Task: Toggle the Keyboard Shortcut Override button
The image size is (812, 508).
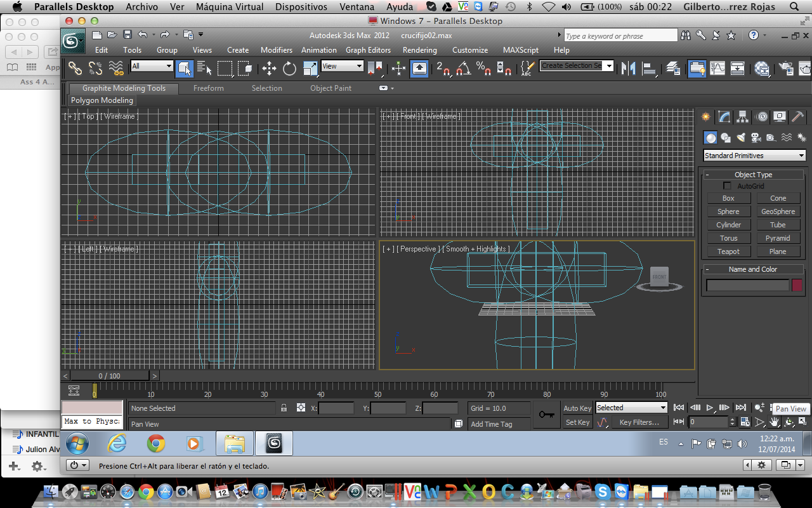Action: tap(419, 67)
